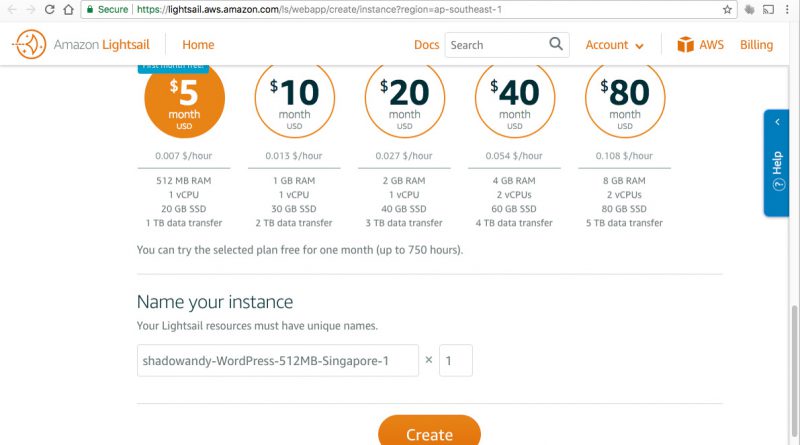Viewport: 800px width, 445px height.
Task: Select the $10 per month plan
Action: pos(294,98)
